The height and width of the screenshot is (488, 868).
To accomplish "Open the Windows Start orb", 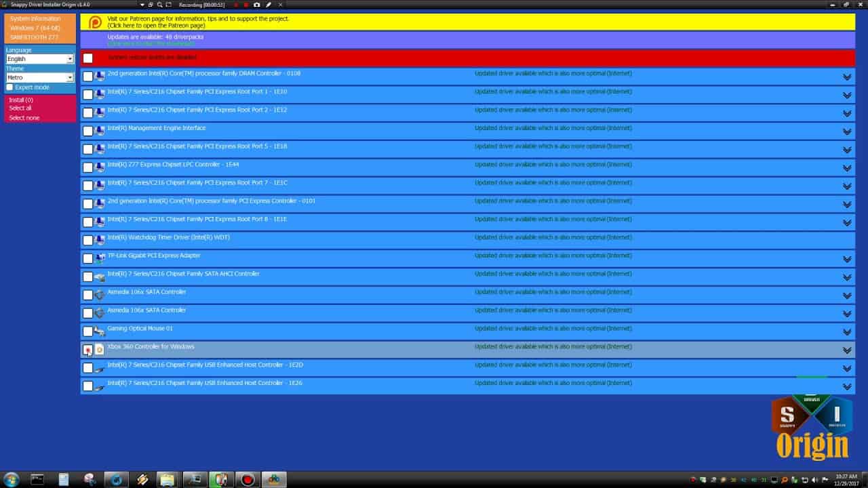I will [x=12, y=479].
